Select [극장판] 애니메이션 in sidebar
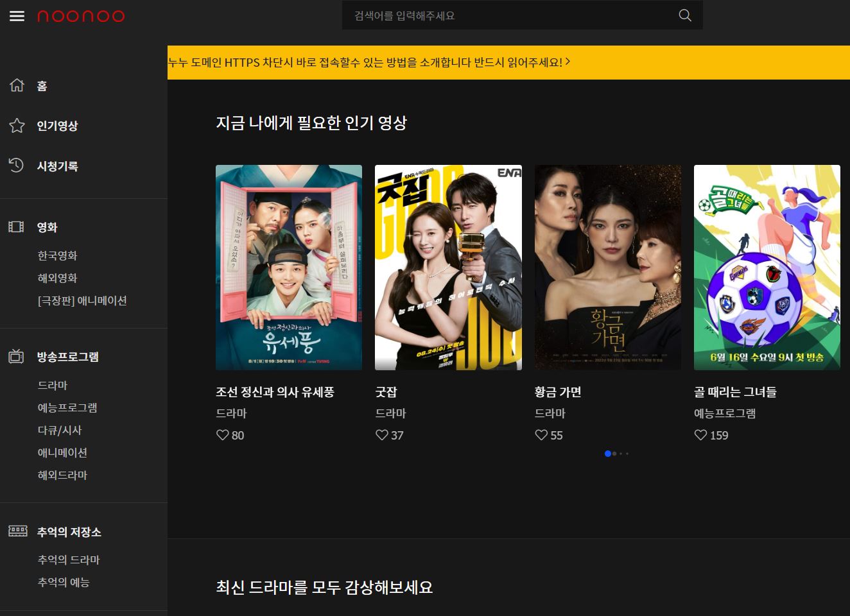Screen dimensions: 850x616 pyautogui.click(x=82, y=300)
